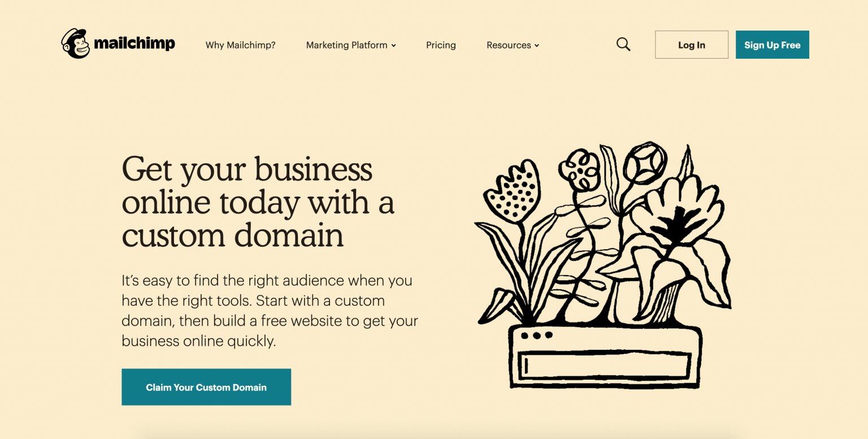Click the descriptive paragraph under the headline

coord(269,310)
